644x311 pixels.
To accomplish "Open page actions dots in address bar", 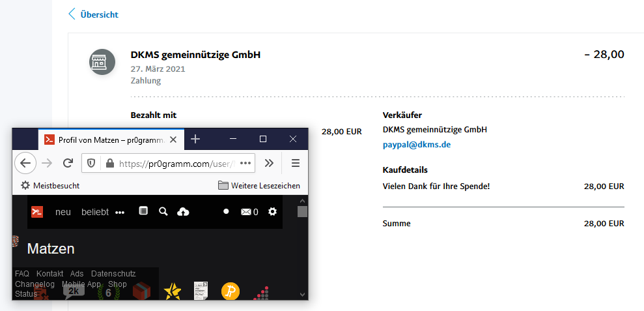I will click(x=245, y=163).
